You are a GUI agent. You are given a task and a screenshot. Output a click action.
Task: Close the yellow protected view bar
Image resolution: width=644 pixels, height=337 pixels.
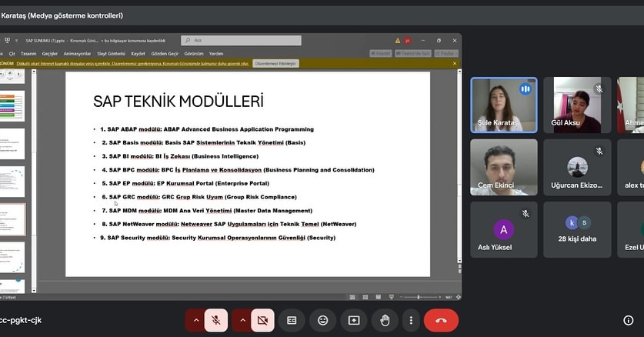click(x=454, y=64)
